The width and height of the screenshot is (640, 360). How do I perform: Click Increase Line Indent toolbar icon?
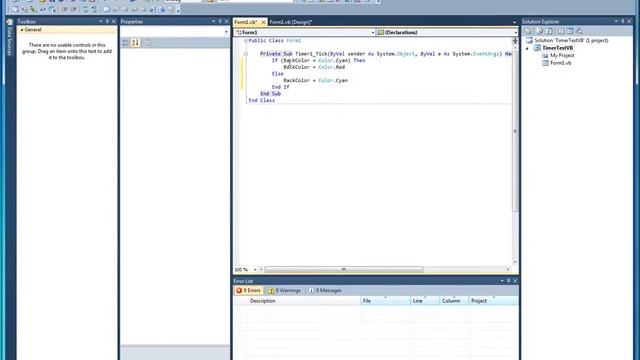74,9
